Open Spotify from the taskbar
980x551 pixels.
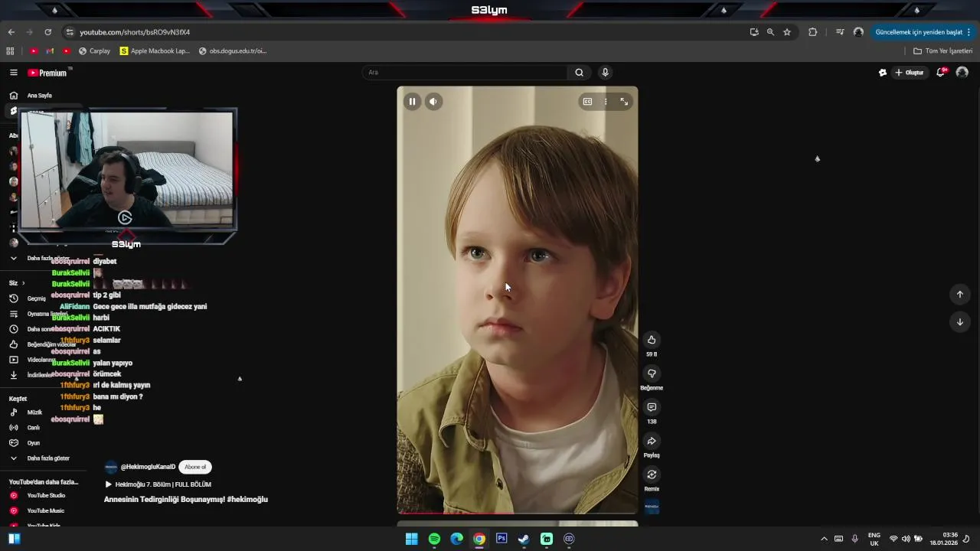(x=434, y=539)
